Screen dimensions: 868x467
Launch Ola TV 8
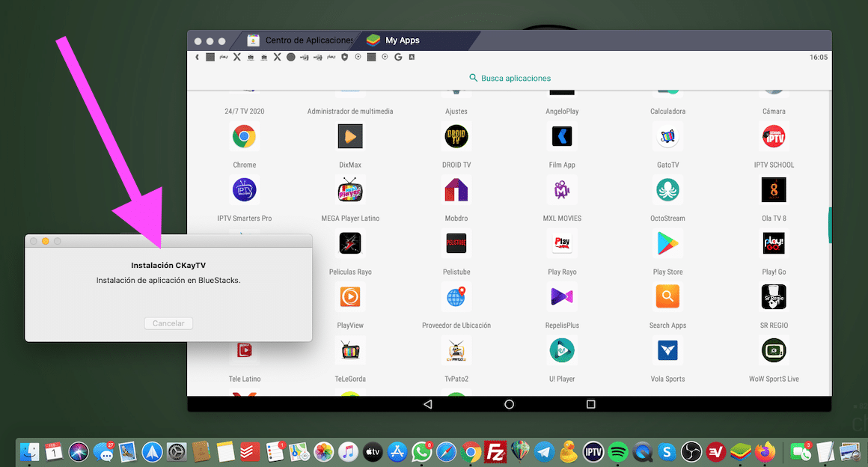point(773,190)
